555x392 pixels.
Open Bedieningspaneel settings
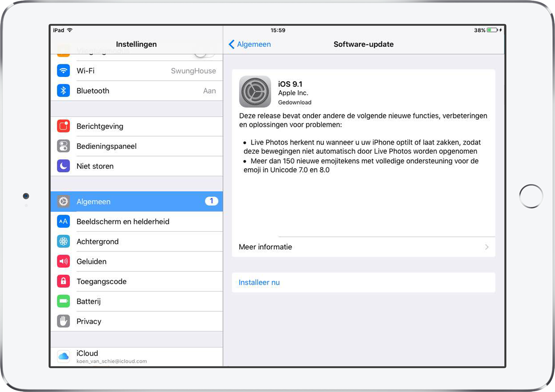click(x=137, y=146)
